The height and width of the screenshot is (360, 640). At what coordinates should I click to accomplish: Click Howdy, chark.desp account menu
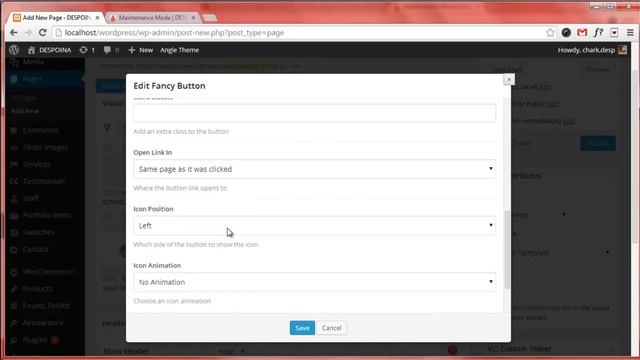pos(586,50)
